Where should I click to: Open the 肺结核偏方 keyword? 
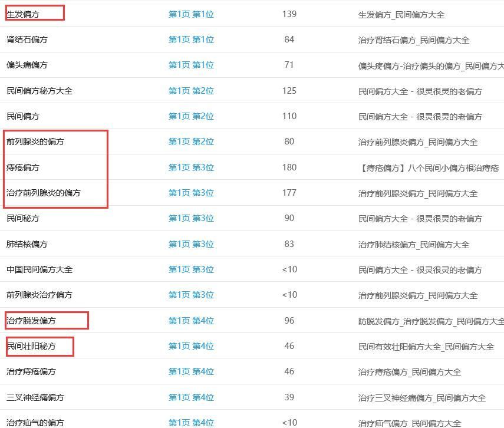[x=27, y=244]
